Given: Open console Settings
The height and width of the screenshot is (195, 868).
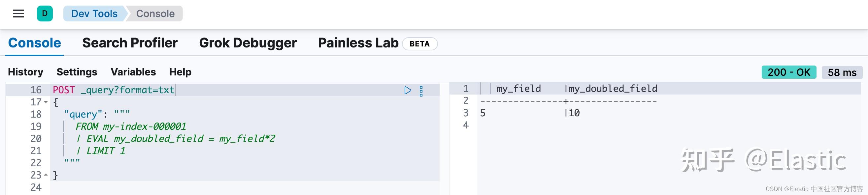Looking at the screenshot, I should tap(77, 72).
